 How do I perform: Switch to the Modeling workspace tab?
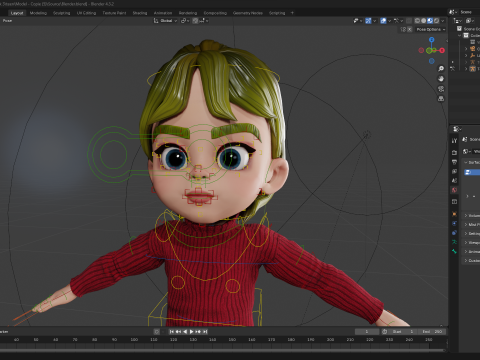[38, 13]
